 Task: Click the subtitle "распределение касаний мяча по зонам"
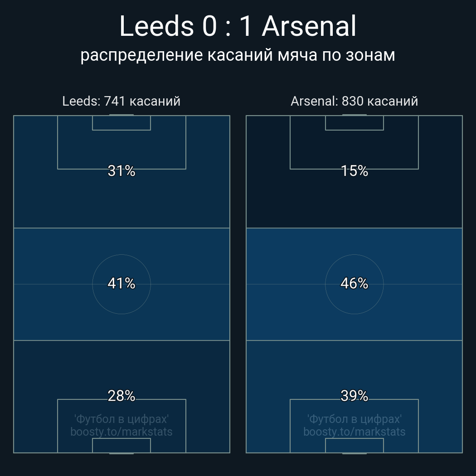(x=238, y=55)
